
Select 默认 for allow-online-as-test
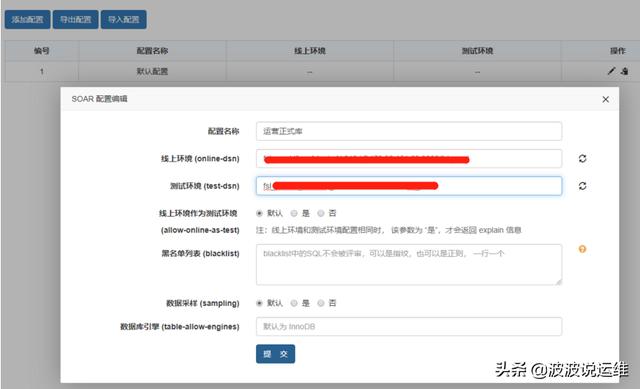(259, 213)
